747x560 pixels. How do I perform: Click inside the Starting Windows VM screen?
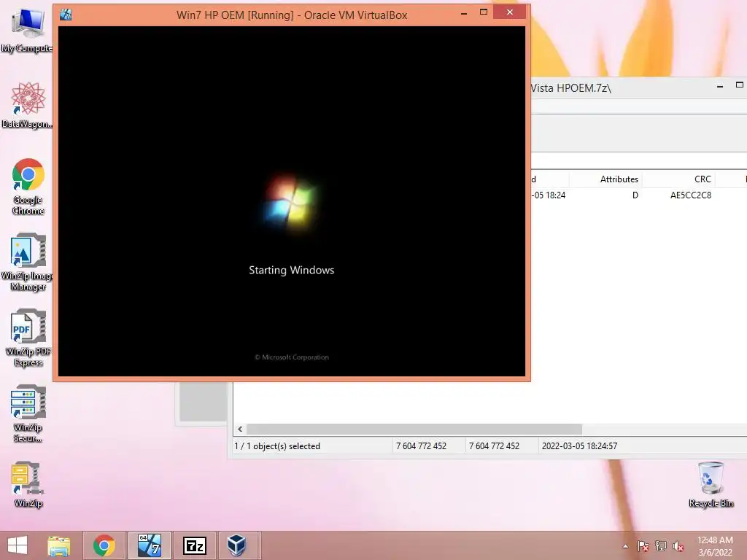292,201
